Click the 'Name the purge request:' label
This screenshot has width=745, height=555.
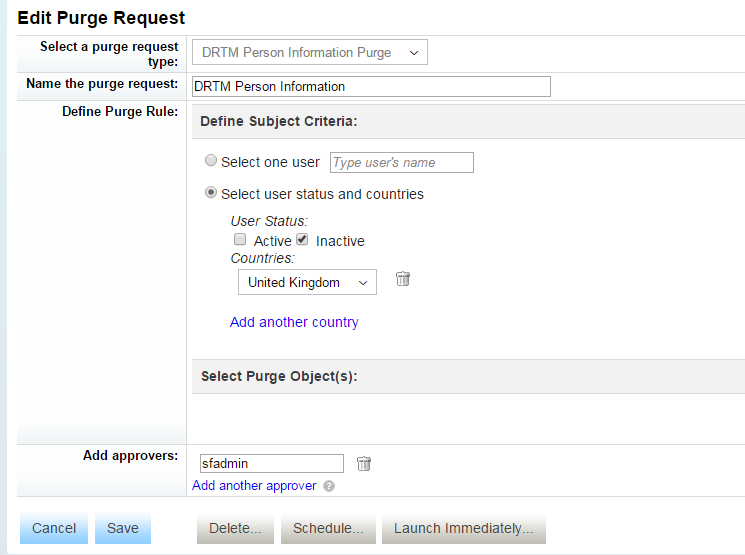[102, 84]
